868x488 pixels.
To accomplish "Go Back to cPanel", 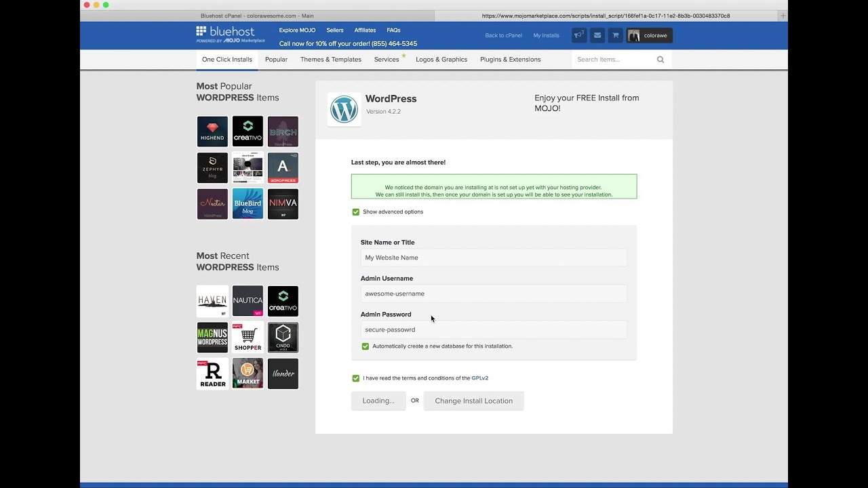I will click(504, 35).
